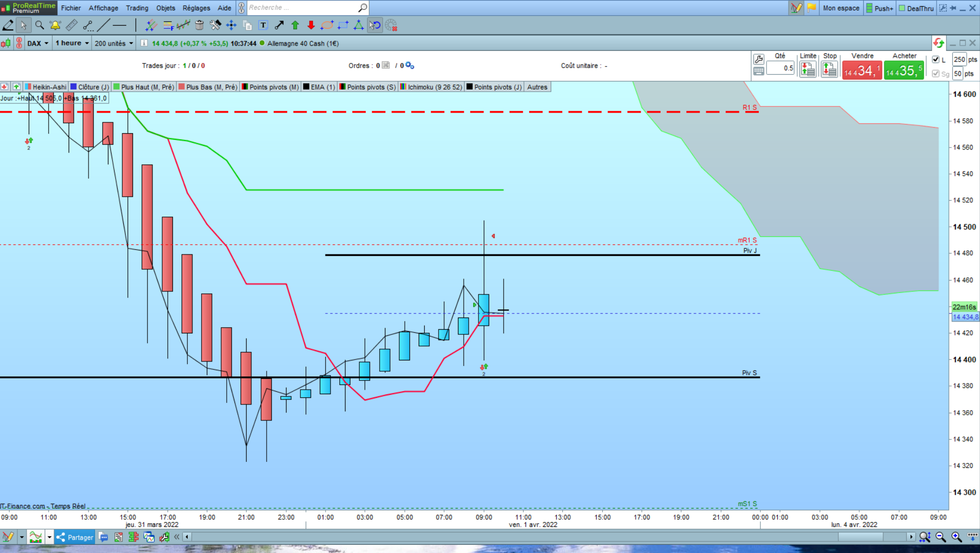Toggle the Ichimoku (9 26 52) indicator label
980x553 pixels.
point(431,87)
